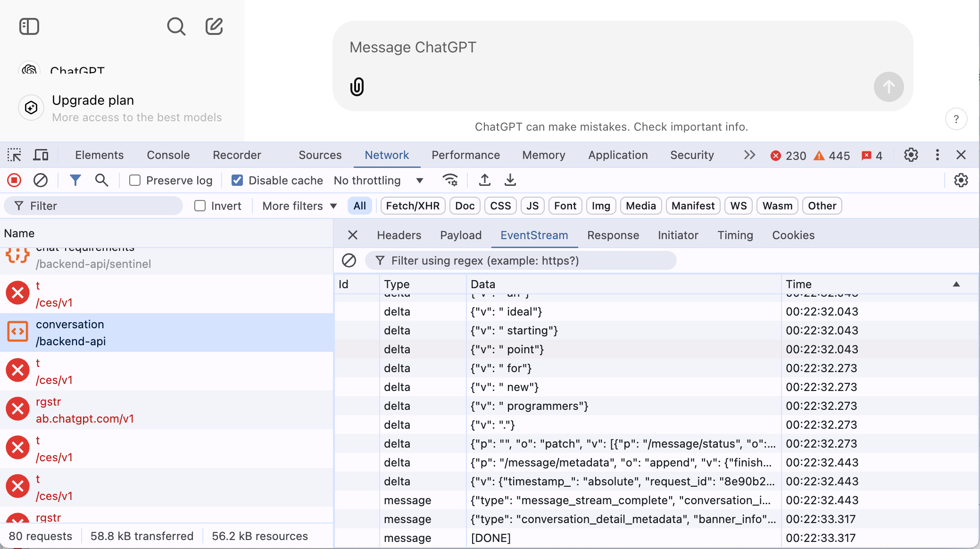Filter requests by CSS type
Screen dimensions: 980x549
point(500,206)
